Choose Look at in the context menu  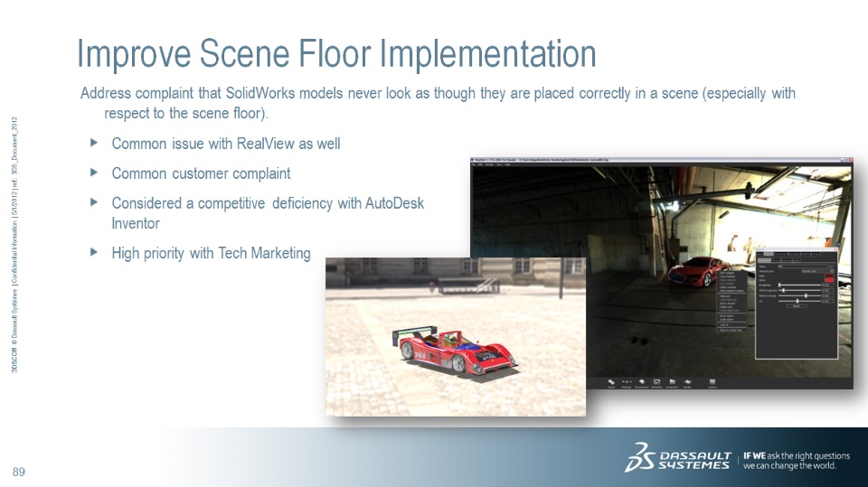pos(723,325)
